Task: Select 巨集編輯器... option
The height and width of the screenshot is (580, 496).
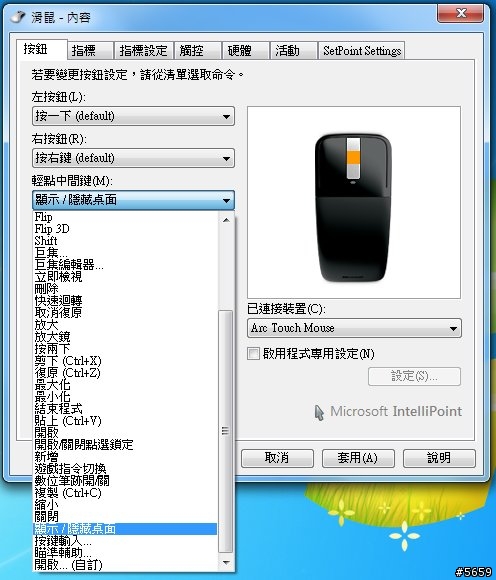Action: click(125, 265)
